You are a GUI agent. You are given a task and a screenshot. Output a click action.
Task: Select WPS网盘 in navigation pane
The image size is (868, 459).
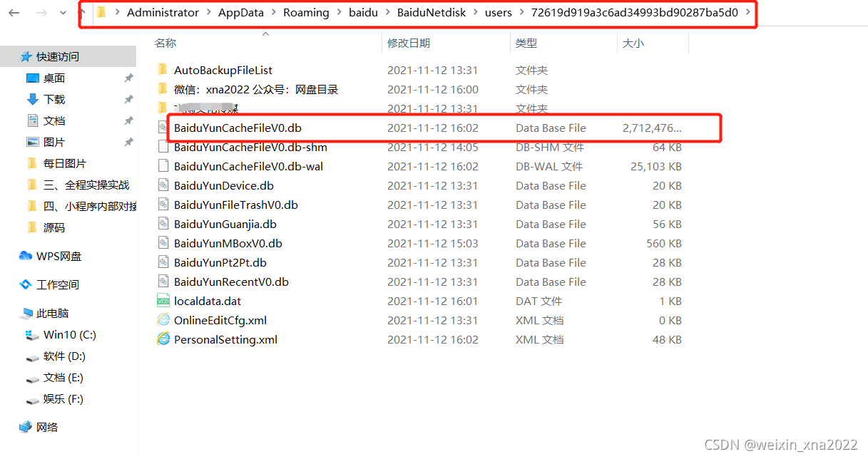59,256
